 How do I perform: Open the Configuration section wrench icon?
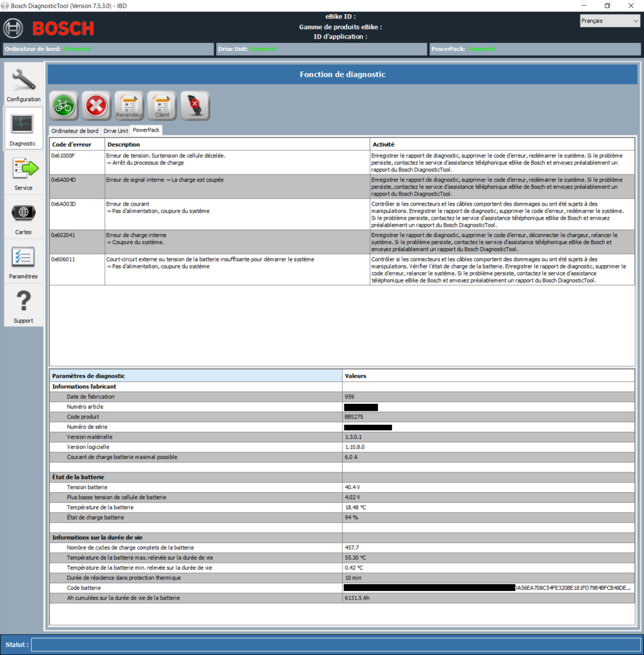coord(23,81)
